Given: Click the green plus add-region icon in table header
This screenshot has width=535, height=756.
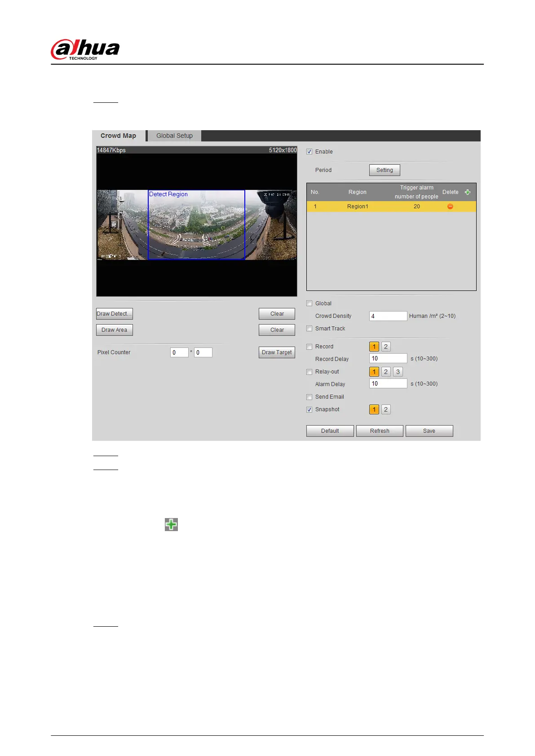Looking at the screenshot, I should pos(468,192).
